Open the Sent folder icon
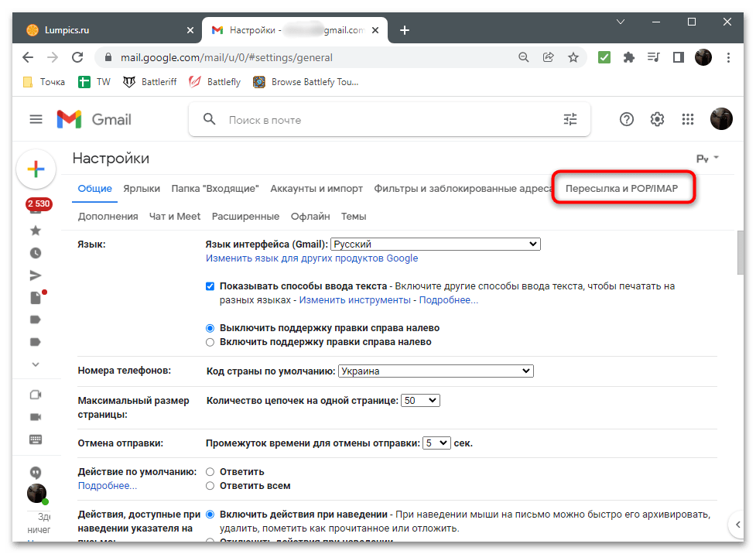Viewport: 756px width, 554px height. click(34, 275)
